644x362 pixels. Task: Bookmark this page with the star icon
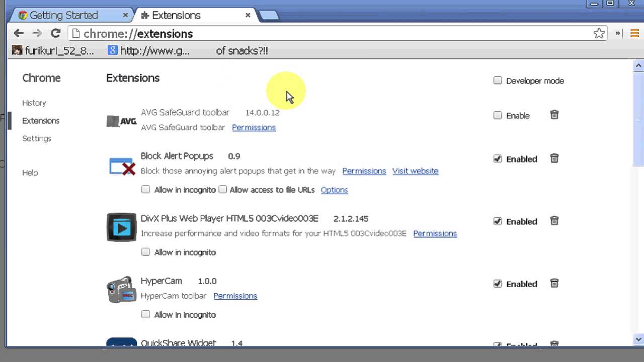[x=599, y=33]
